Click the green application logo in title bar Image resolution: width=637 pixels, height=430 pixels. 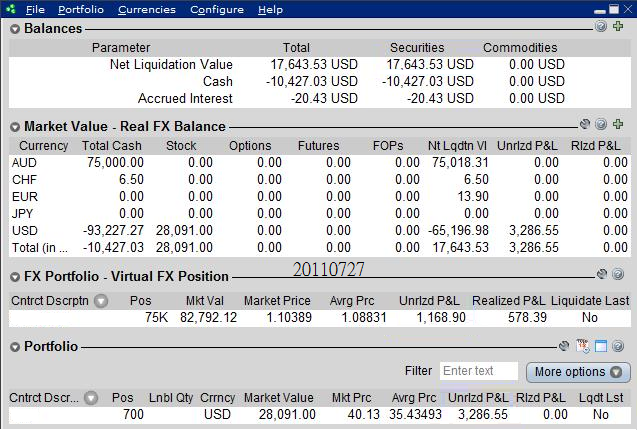[11, 9]
